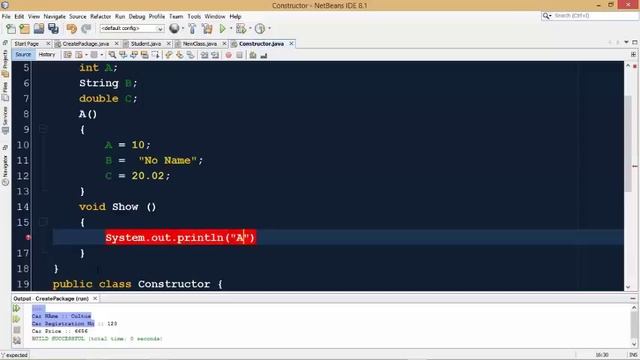Toggle Bookmark editor icon
640x360 pixels.
(191, 55)
